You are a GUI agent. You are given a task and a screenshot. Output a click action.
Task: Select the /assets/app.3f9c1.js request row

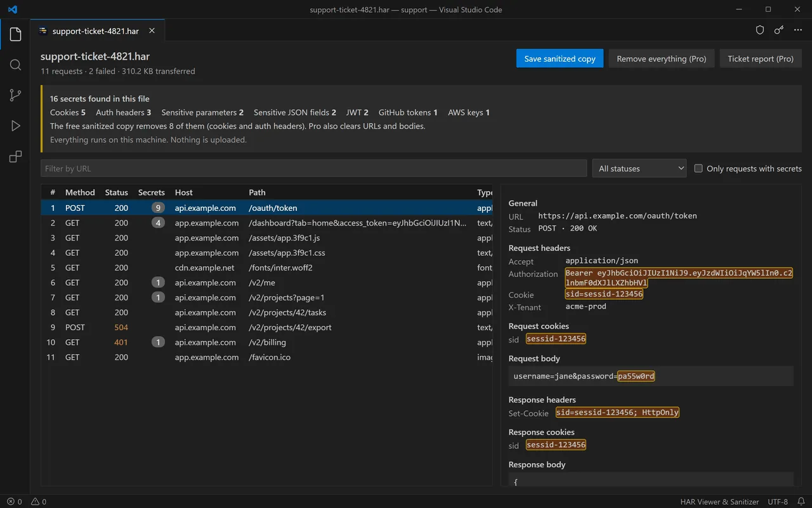pyautogui.click(x=267, y=237)
